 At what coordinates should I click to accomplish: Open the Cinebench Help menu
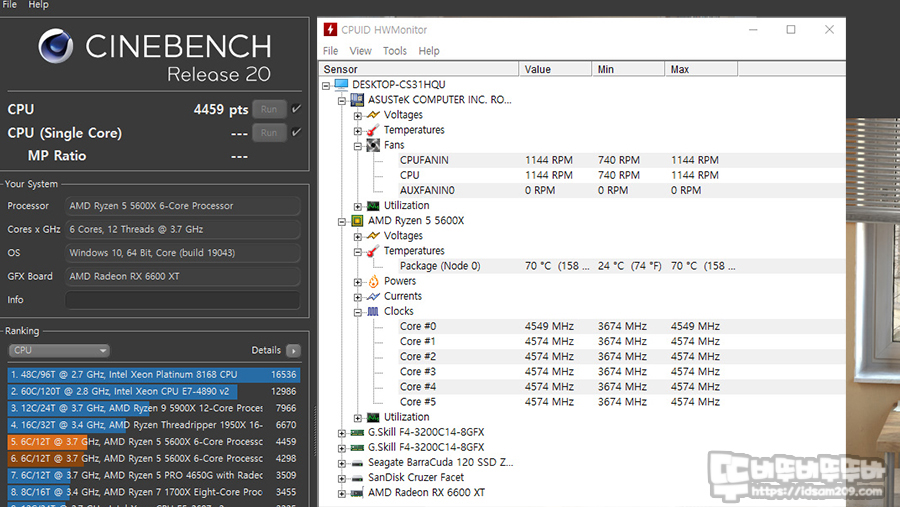38,5
